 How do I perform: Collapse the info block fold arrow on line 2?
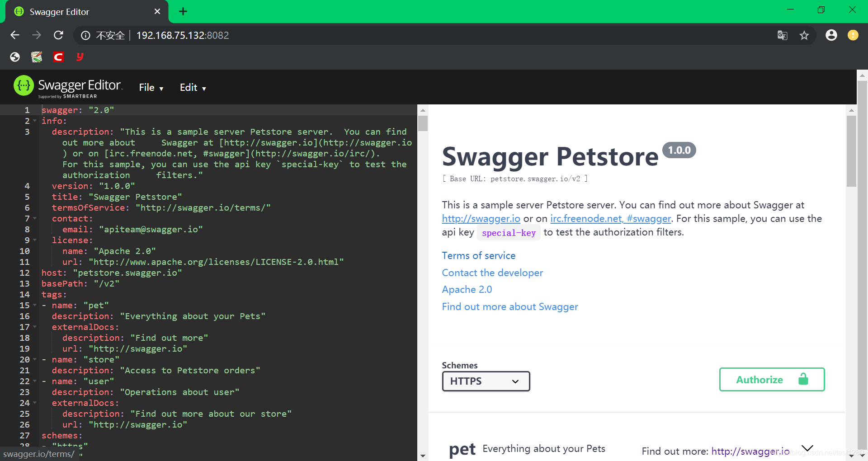click(x=34, y=121)
